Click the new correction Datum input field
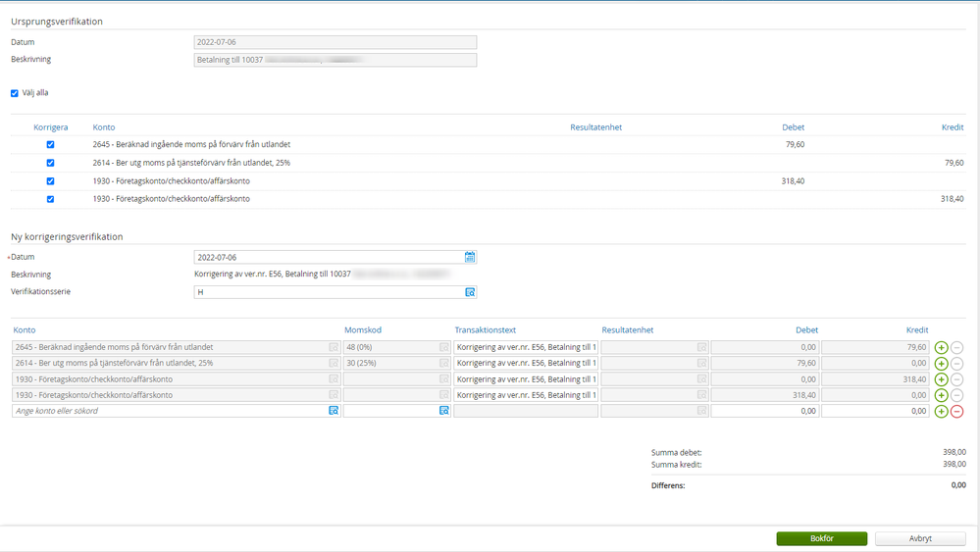Image resolution: width=980 pixels, height=552 pixels. tap(329, 257)
